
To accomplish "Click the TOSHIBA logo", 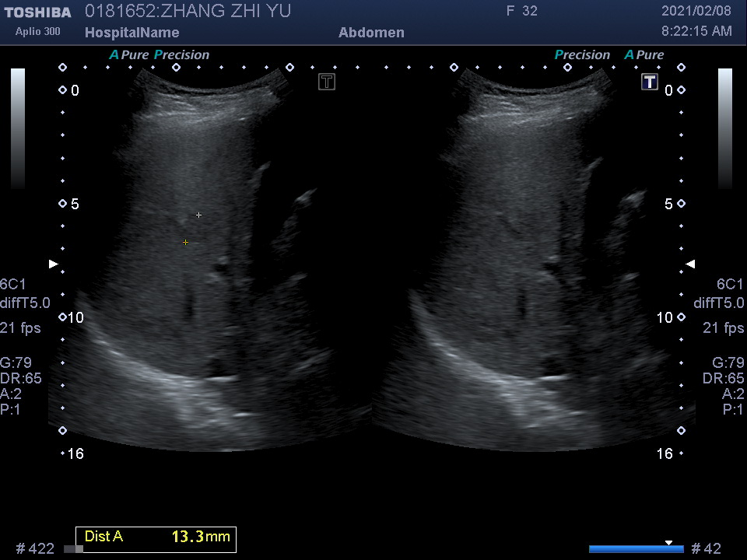I will tap(37, 12).
